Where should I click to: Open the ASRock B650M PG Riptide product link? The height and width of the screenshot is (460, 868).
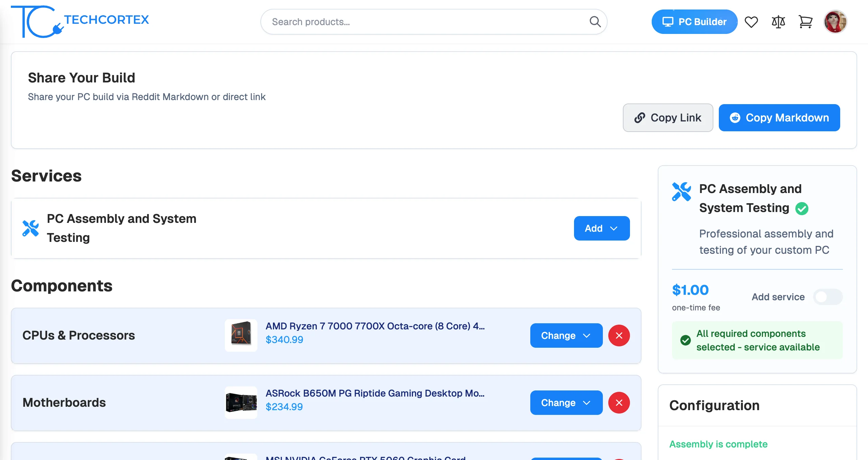375,393
